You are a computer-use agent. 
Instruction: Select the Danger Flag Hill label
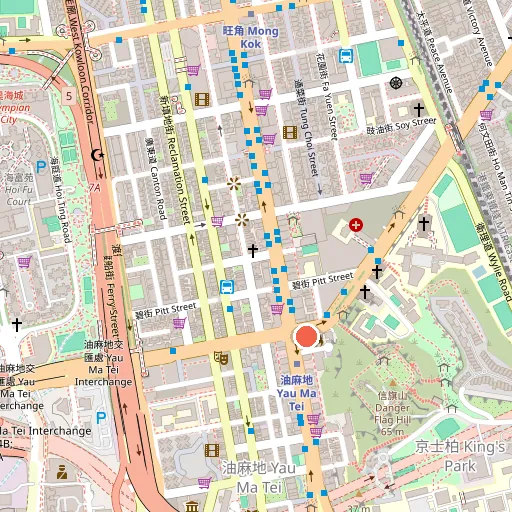tap(392, 413)
